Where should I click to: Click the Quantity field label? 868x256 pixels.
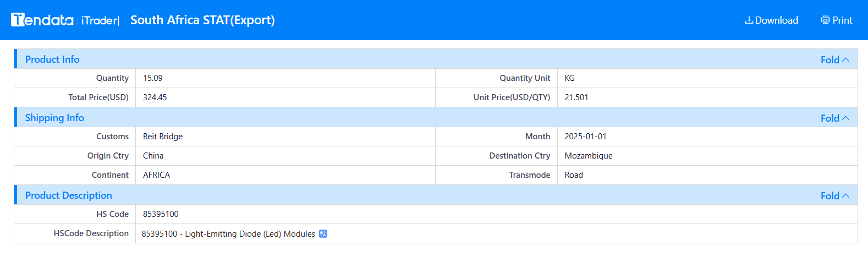112,78
